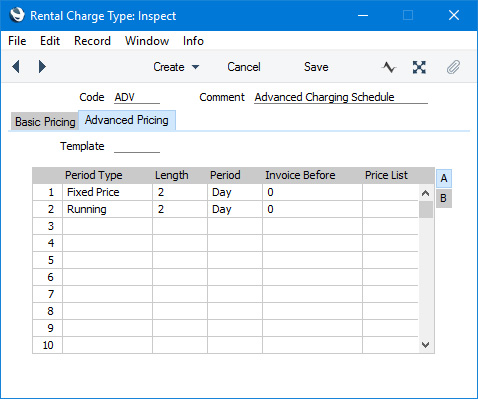
Task: Click the grid's vertical scrollbar thumb
Action: click(x=426, y=210)
